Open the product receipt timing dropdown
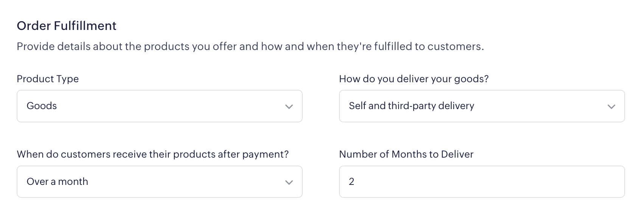644x219 pixels. [159, 182]
